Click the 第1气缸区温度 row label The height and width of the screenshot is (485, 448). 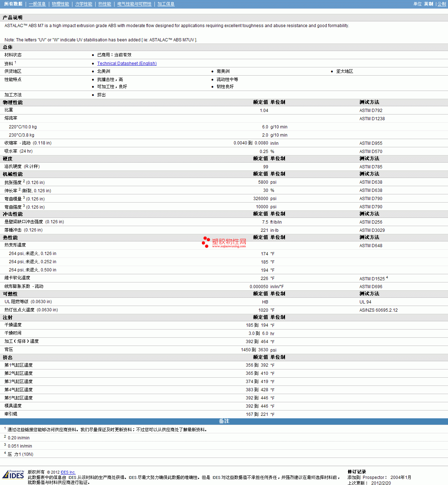19,365
